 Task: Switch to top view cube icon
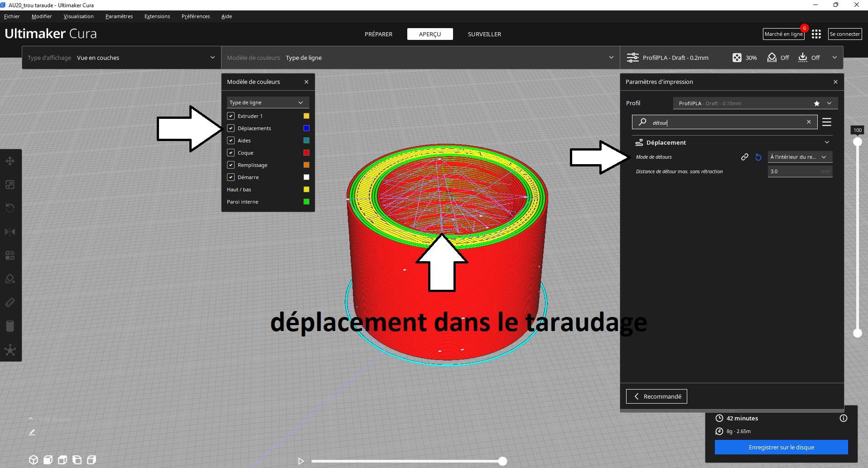63,460
